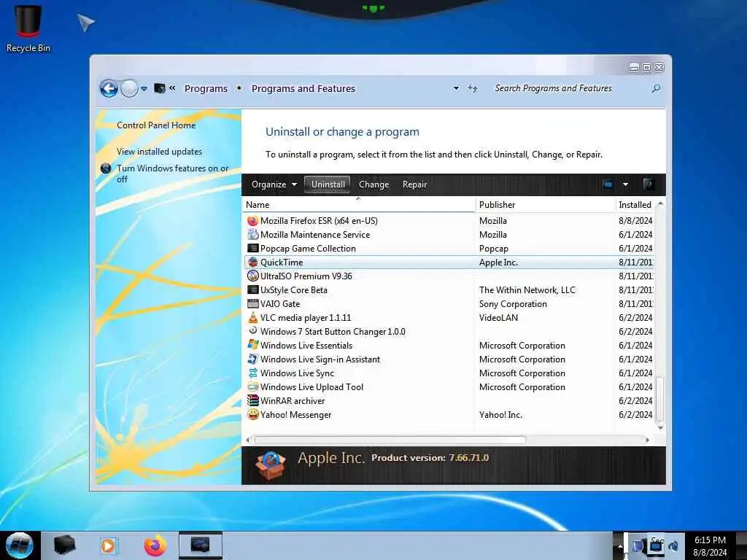Click 'Sony Corporation' publisher cell
Viewport: 747px width, 560px height.
(513, 304)
